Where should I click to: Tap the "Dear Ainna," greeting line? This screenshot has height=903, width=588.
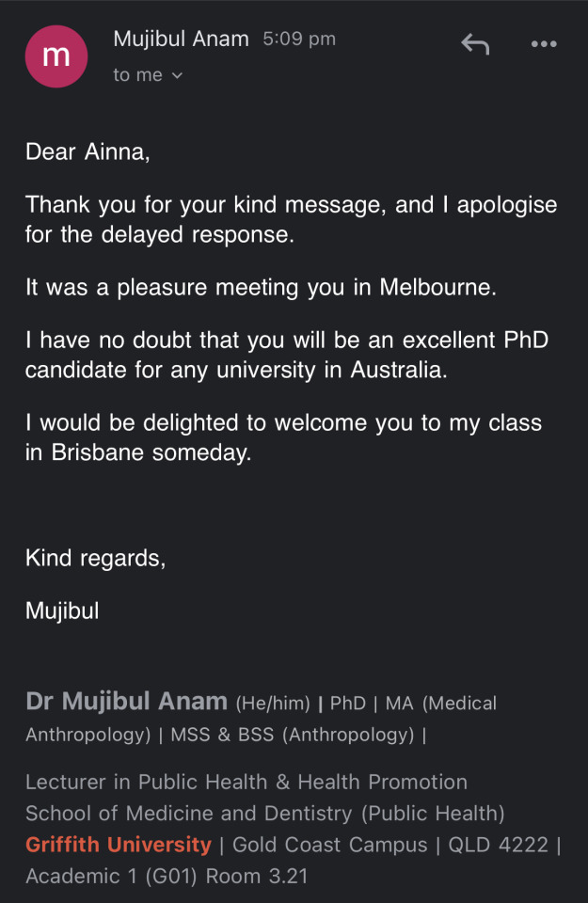point(87,151)
